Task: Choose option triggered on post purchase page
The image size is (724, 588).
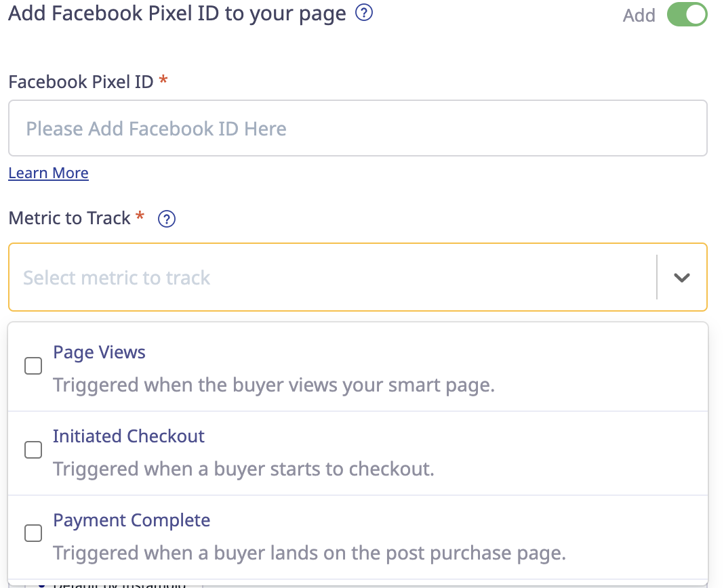Action: click(309, 553)
